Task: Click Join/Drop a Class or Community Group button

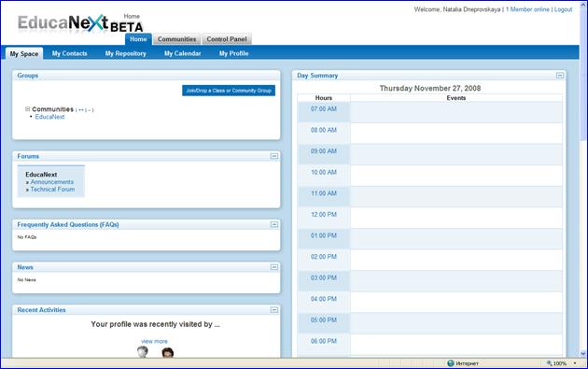Action: [229, 91]
